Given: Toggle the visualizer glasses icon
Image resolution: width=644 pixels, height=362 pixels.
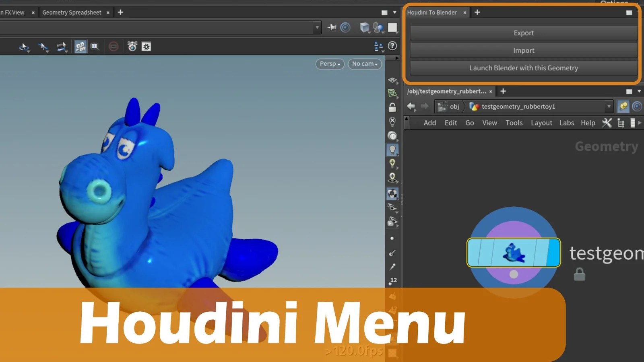Looking at the screenshot, I should (x=392, y=206).
